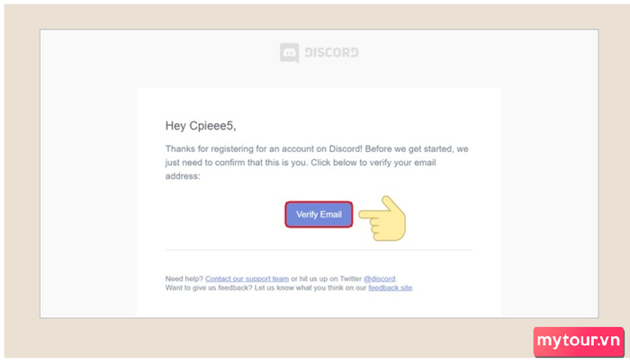Click the mytour.vn watermark logo
The image size is (630, 364).
click(x=579, y=342)
